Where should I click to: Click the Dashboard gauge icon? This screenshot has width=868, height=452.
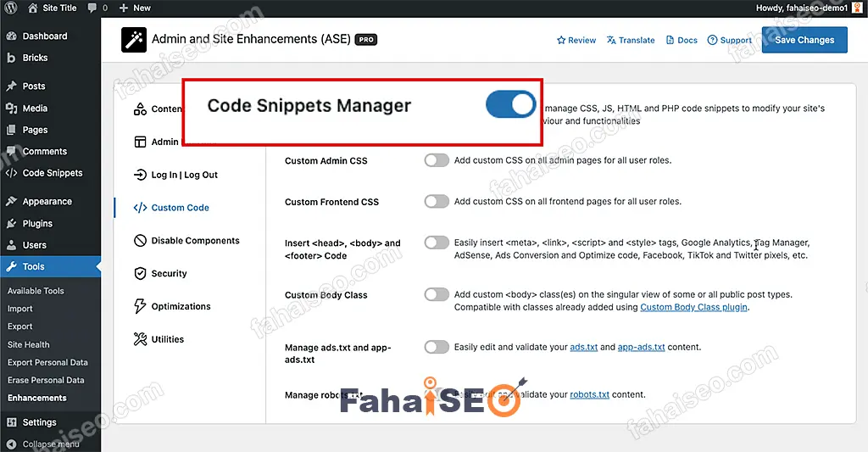pos(11,36)
